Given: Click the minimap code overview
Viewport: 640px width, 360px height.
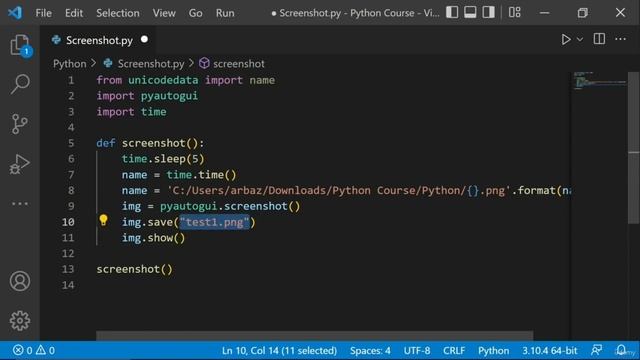Looking at the screenshot, I should [x=599, y=80].
